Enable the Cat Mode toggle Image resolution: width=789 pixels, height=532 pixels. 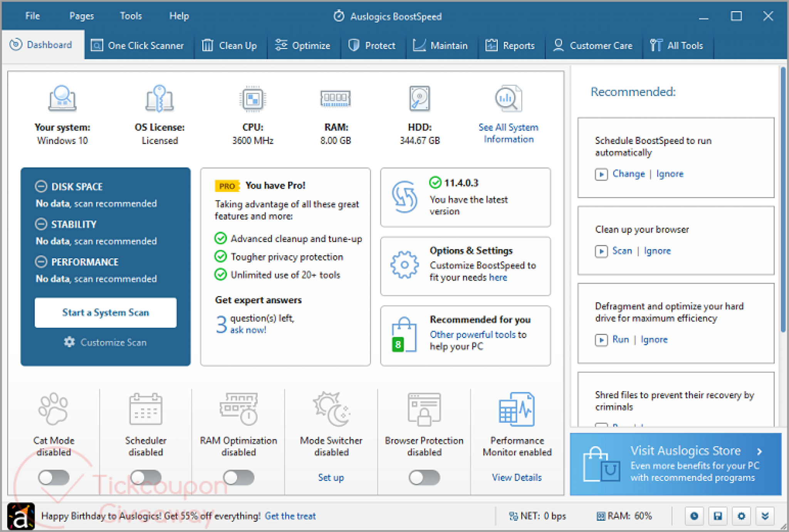click(54, 477)
